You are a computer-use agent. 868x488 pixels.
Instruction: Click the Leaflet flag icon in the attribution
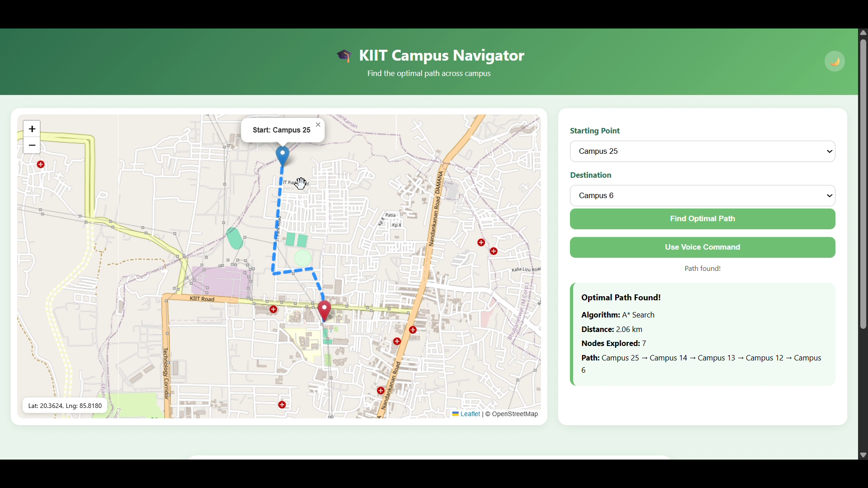click(455, 414)
